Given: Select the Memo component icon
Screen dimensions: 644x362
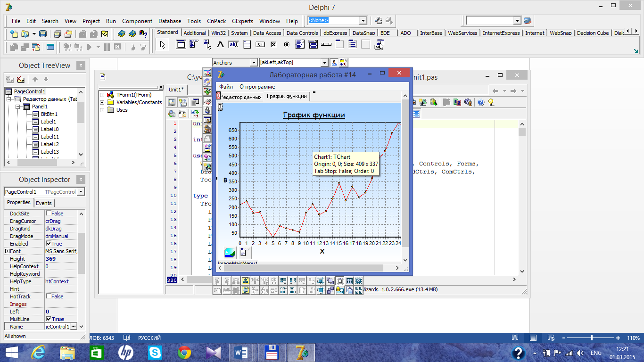Looking at the screenshot, I should coord(247,45).
